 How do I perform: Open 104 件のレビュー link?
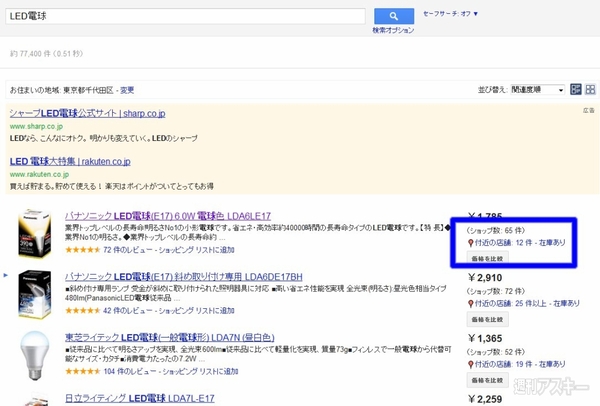tap(130, 371)
